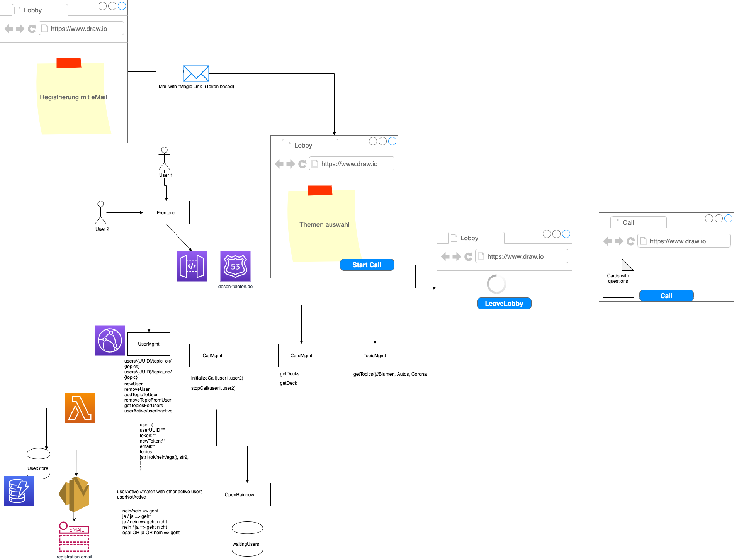The height and width of the screenshot is (560, 746).
Task: Select the Cards with questions note
Action: [x=618, y=279]
